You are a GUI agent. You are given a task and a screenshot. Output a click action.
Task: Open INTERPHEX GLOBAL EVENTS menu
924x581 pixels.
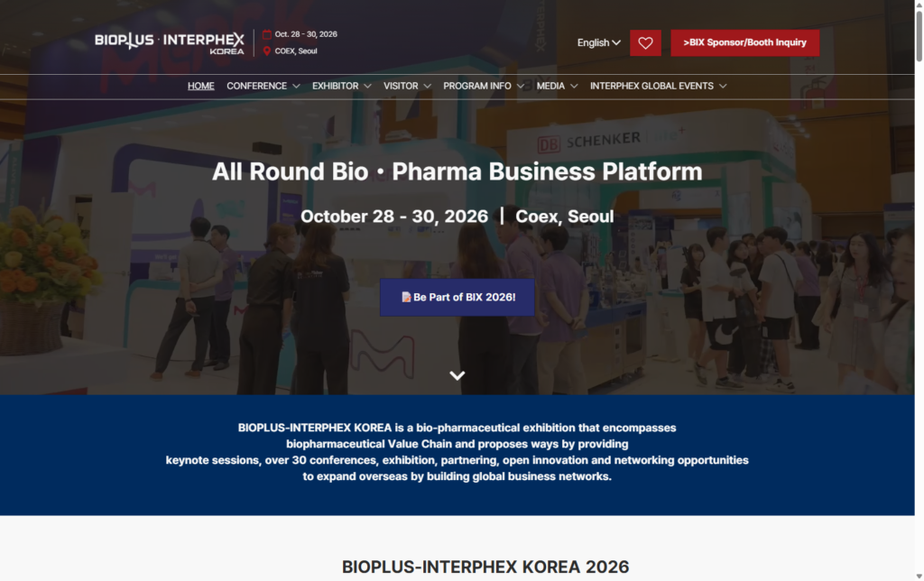[658, 86]
